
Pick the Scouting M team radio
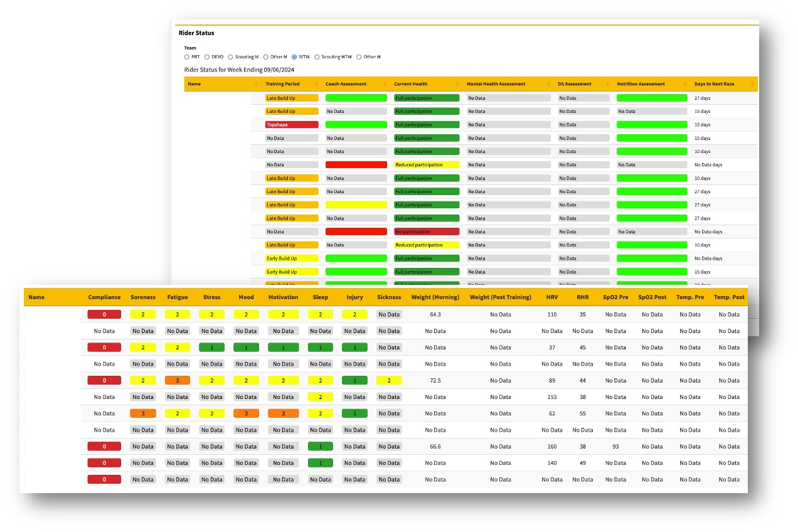230,57
